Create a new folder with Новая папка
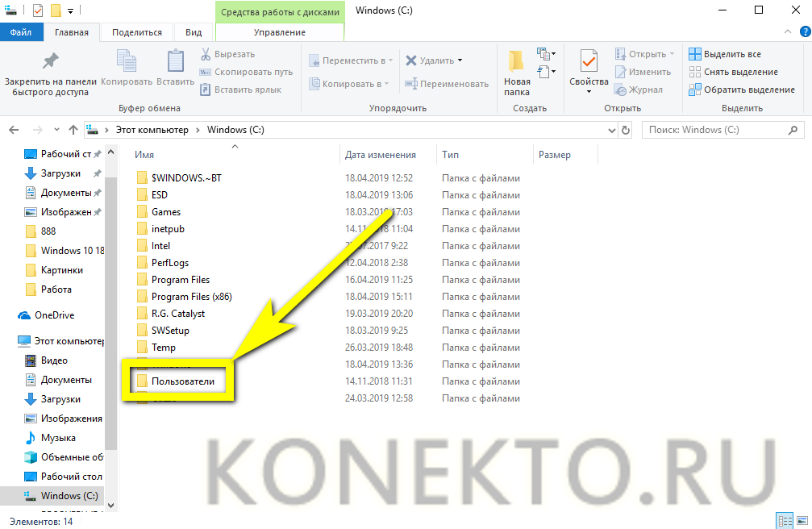 [x=517, y=73]
